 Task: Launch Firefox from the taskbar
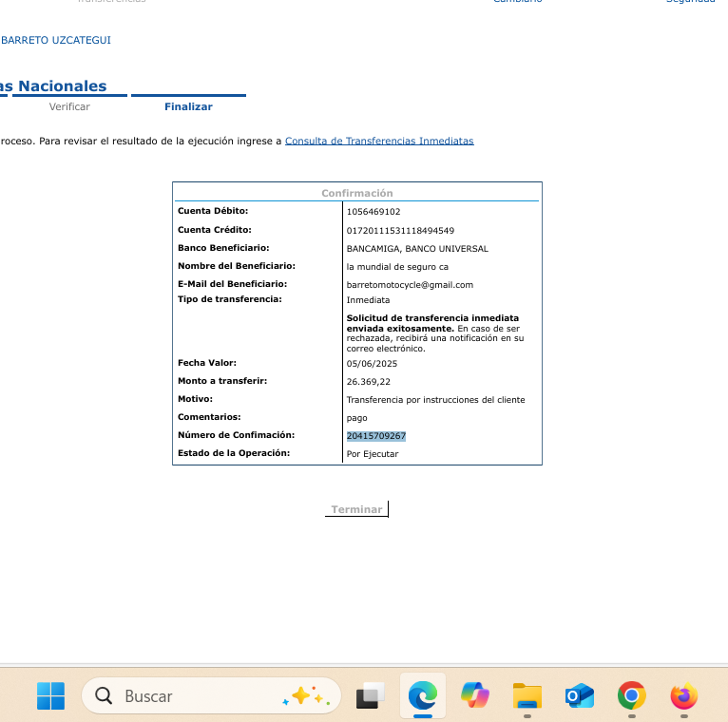point(683,696)
